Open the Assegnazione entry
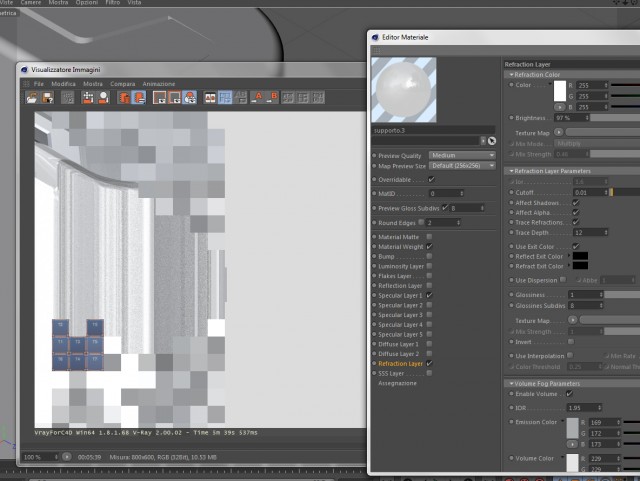The image size is (640, 481). 397,383
